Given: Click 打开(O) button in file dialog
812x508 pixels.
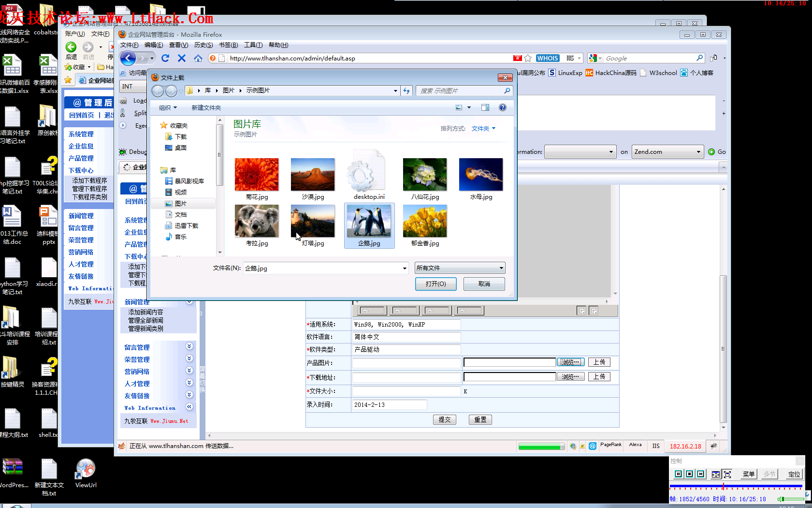Looking at the screenshot, I should (436, 284).
